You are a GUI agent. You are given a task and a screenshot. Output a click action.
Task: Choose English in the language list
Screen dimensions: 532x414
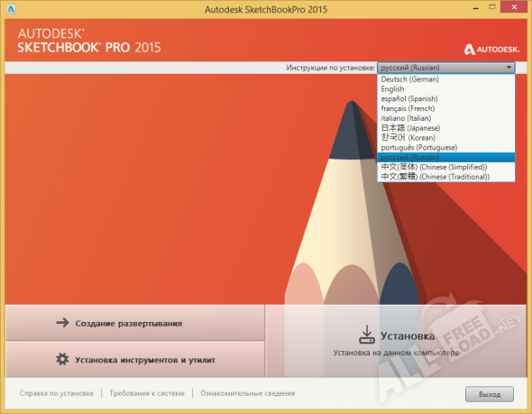[446, 89]
